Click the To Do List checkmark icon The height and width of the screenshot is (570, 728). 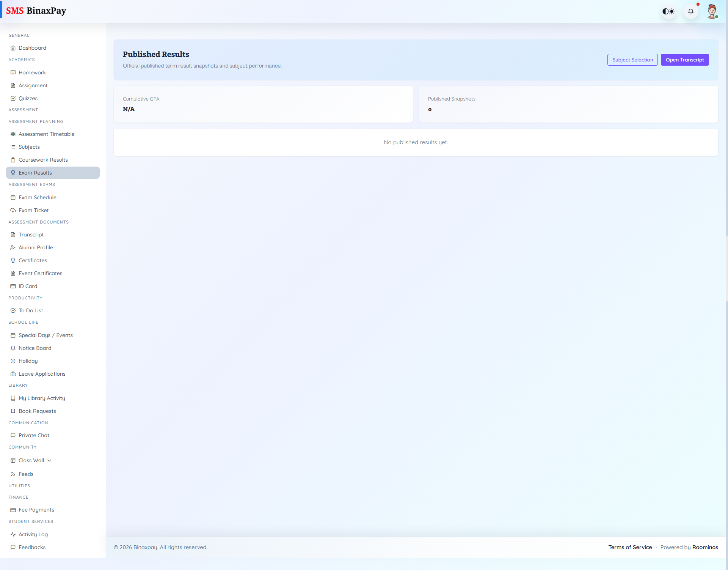pyautogui.click(x=13, y=310)
